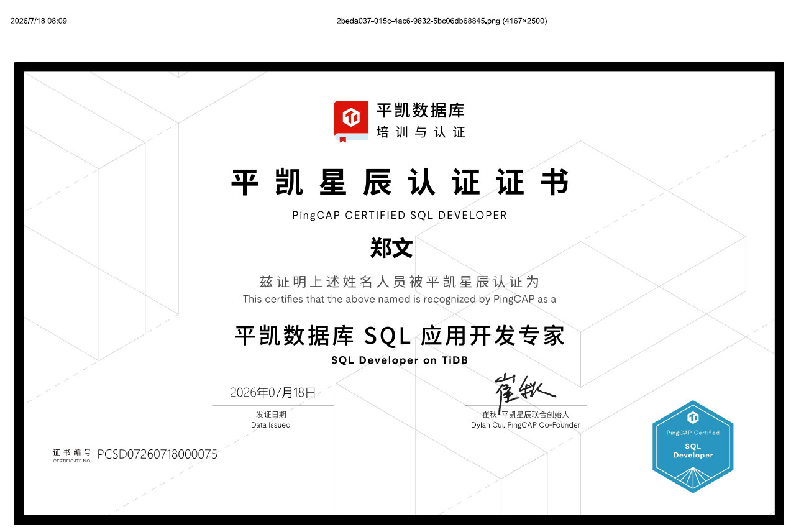This screenshot has height=532, width=791.
Task: Select 'PingCAP CERTIFIED SQL DEVELOPER' text
Action: coord(400,216)
